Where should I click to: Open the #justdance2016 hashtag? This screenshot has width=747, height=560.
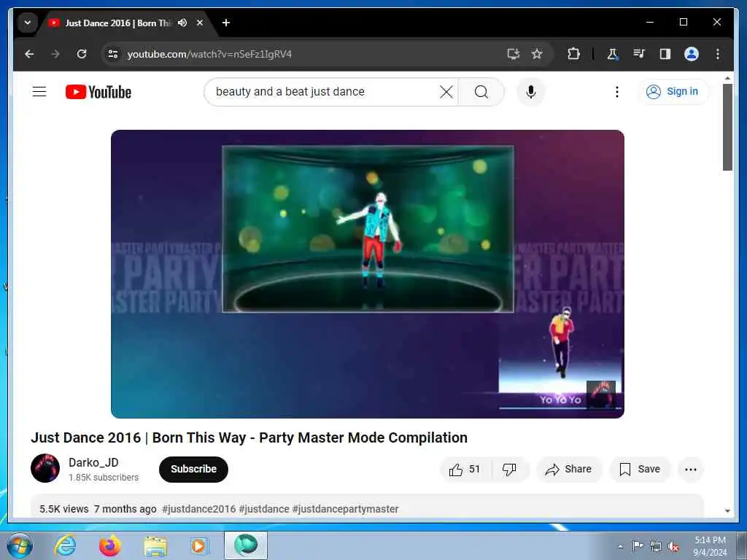pos(198,509)
